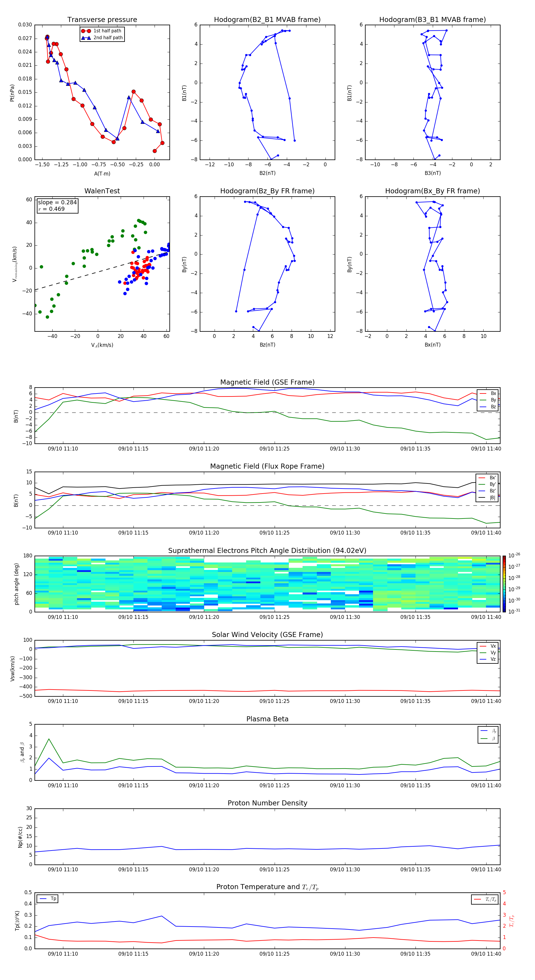Click the 'B3(nT)' x-axis label
The height and width of the screenshot is (980, 535).
tap(432, 173)
